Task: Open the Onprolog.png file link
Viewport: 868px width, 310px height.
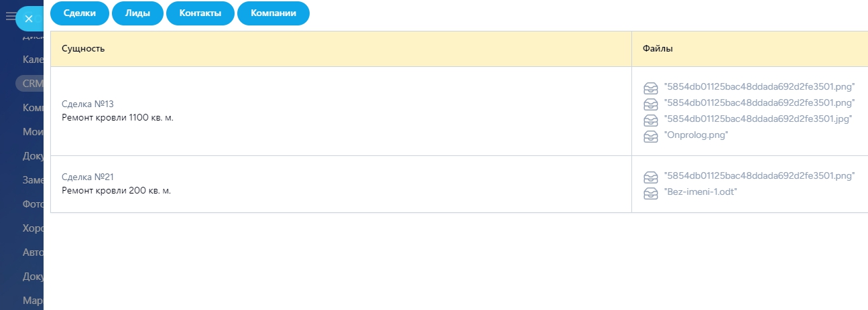Action: click(696, 135)
